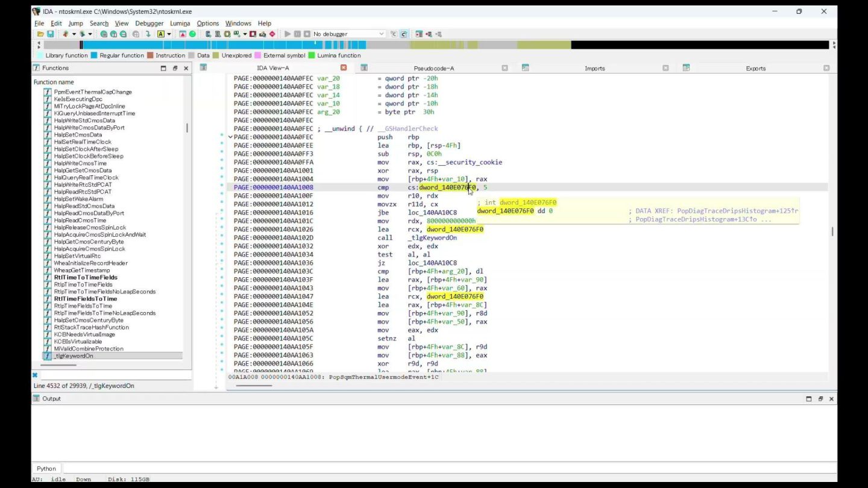
Task: Switch to the Pseudocode-A tab
Action: [x=433, y=69]
